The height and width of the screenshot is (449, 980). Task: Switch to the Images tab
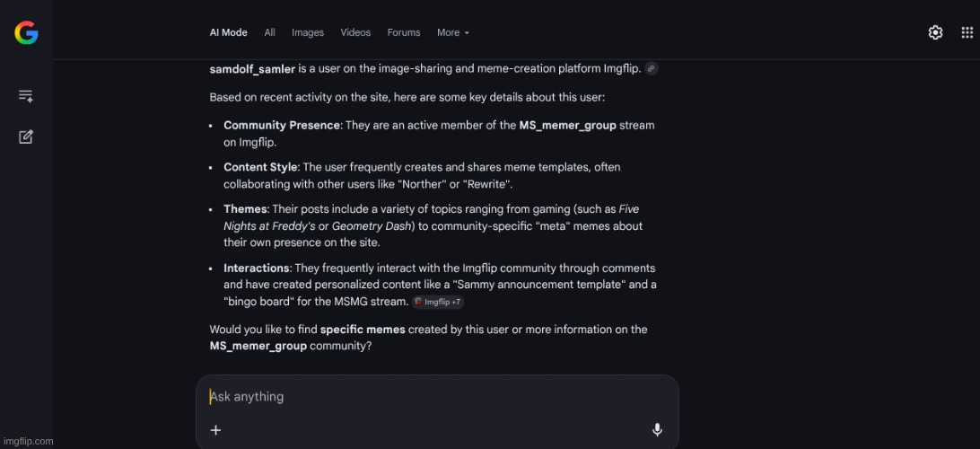point(307,32)
